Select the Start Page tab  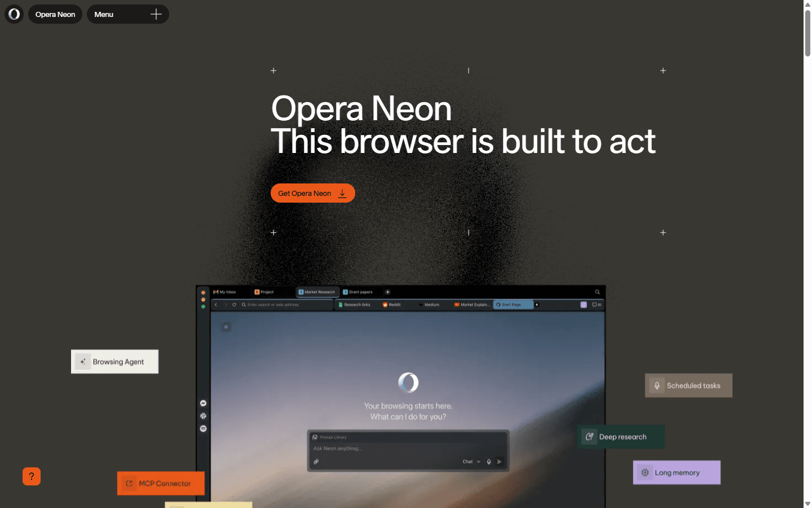pyautogui.click(x=513, y=305)
